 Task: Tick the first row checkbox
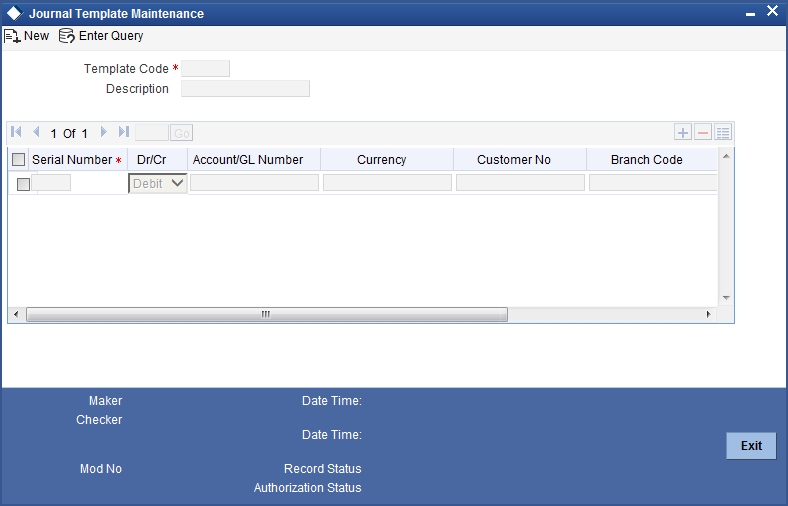coord(23,184)
